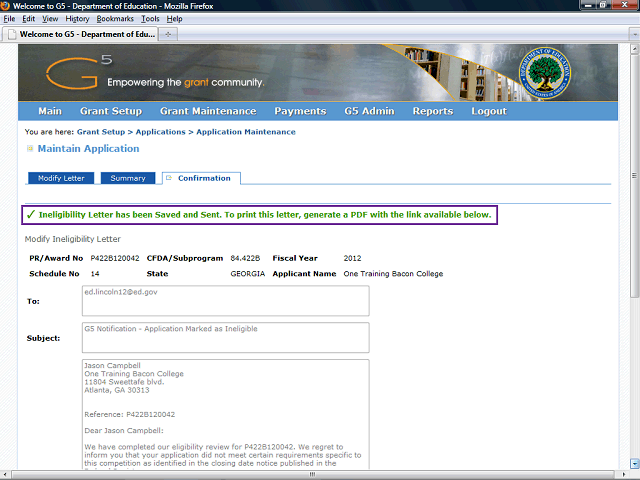Click the horizontal scrollbar thumb
This screenshot has height=480, width=640.
pyautogui.click(x=313, y=474)
